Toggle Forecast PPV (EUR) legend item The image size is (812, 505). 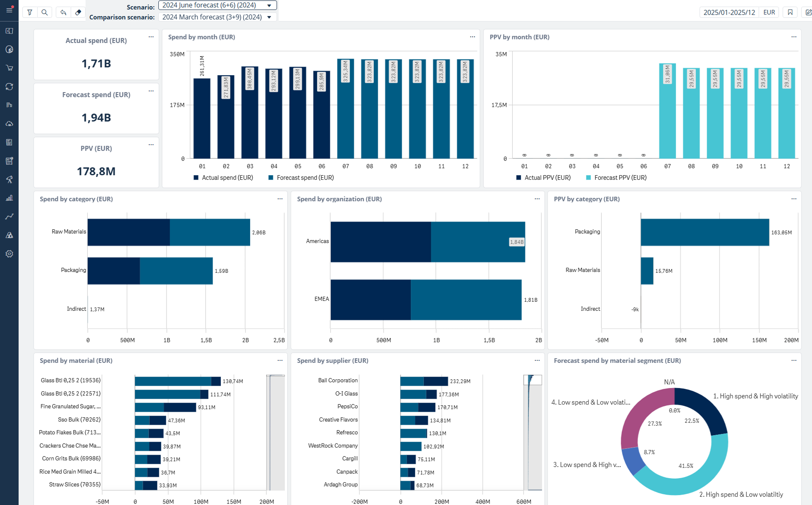(616, 178)
